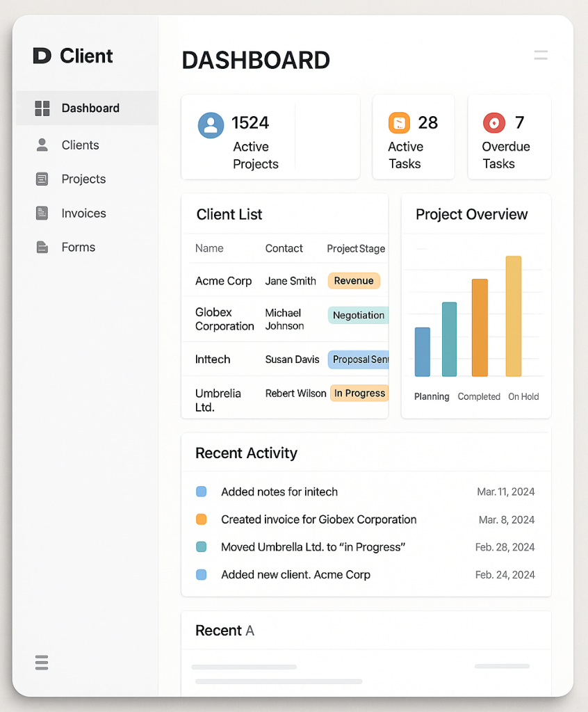The width and height of the screenshot is (588, 712).
Task: Select the Dashboard grid icon in sidebar
Action: click(x=42, y=108)
